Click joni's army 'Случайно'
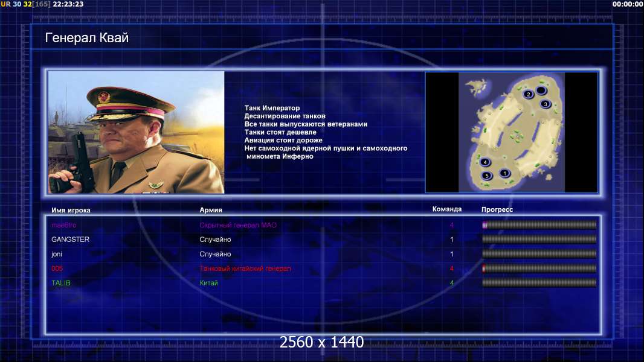Screen dimensions: 644x362 point(215,254)
